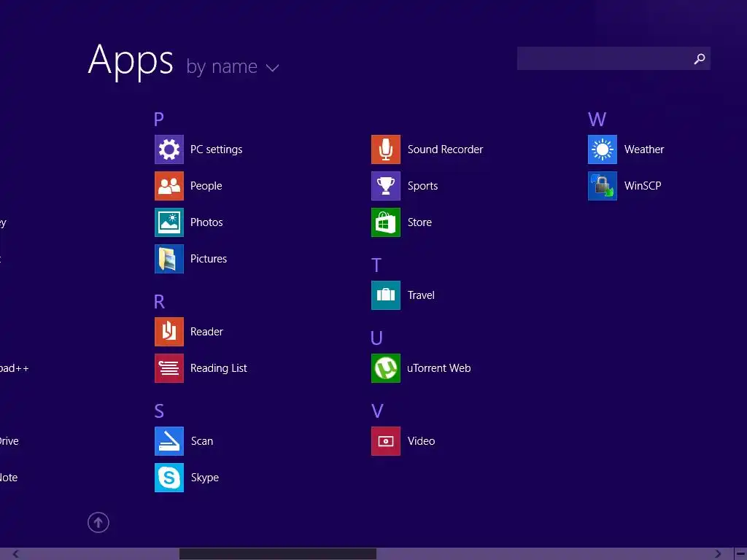Click the 'U' group letter header
Image resolution: width=747 pixels, height=560 pixels.
pyautogui.click(x=376, y=338)
